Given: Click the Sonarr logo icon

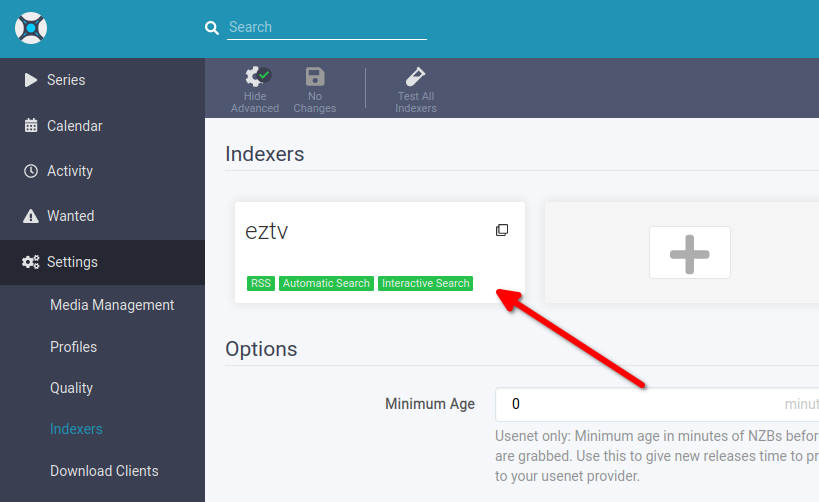Looking at the screenshot, I should pyautogui.click(x=31, y=28).
